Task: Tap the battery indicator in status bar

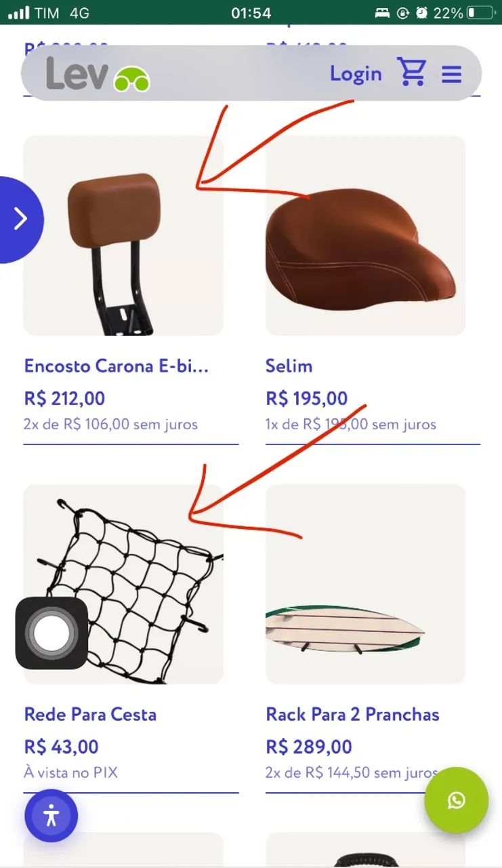Action: click(481, 13)
